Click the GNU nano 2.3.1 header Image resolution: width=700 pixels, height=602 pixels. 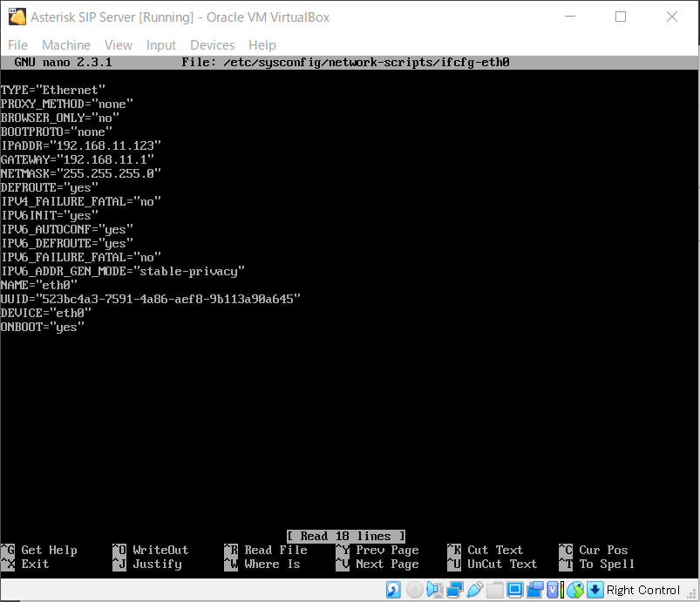(x=63, y=62)
